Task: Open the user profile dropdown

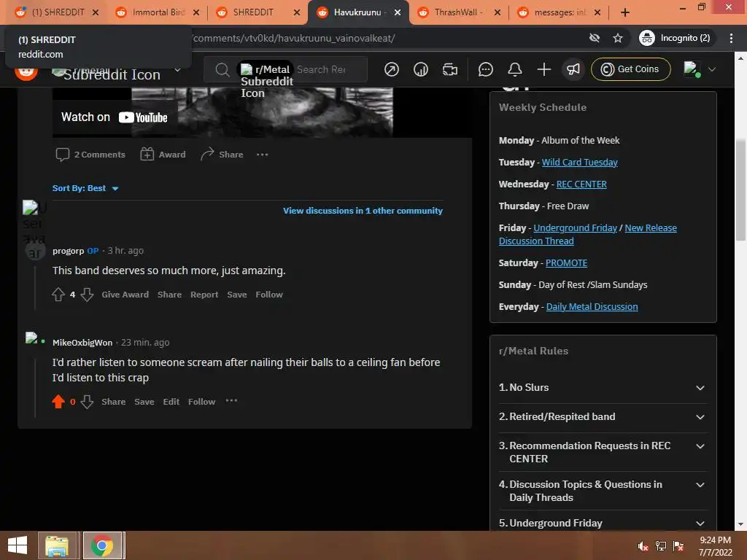Action: tap(700, 69)
